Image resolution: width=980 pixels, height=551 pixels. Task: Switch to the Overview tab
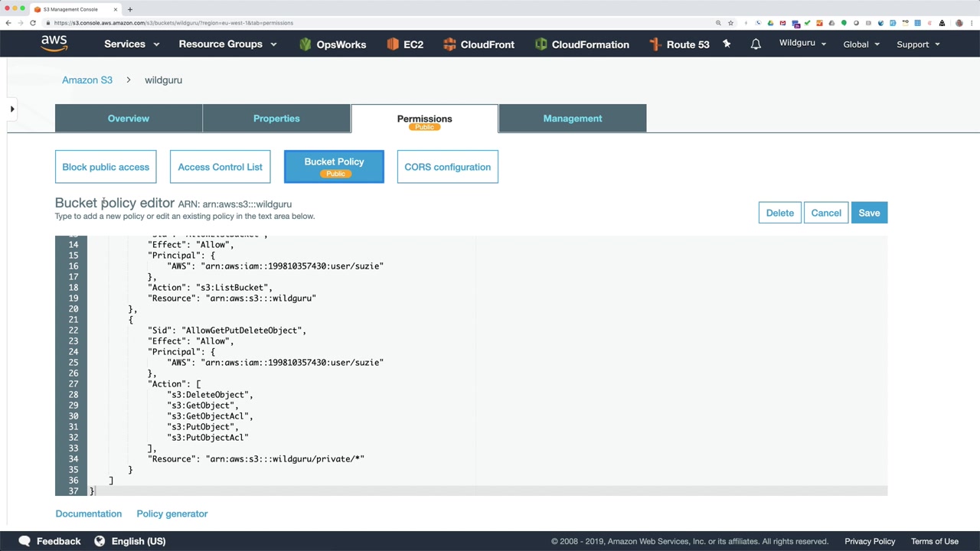(x=129, y=119)
